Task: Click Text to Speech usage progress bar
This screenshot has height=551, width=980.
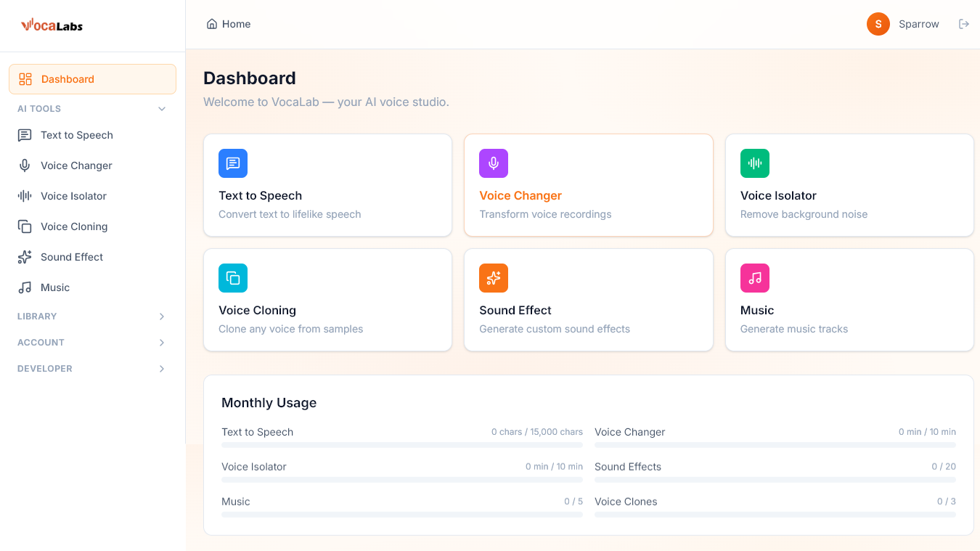Action: click(x=402, y=445)
